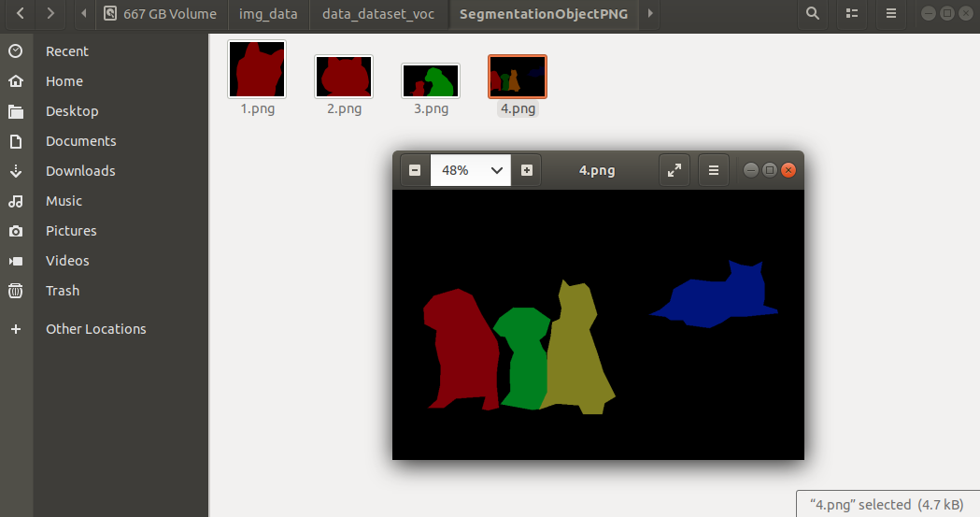Minimize the file manager window
This screenshot has height=517, width=980.
928,13
